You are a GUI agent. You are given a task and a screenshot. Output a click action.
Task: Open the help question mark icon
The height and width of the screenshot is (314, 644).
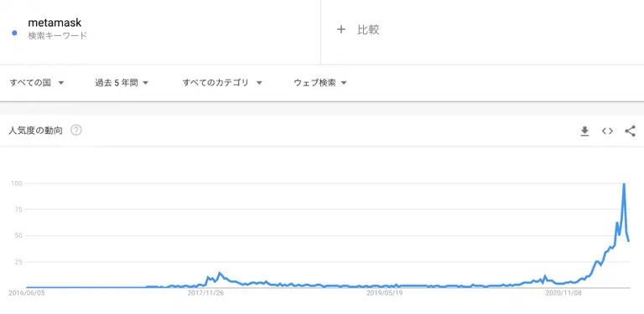click(x=76, y=131)
